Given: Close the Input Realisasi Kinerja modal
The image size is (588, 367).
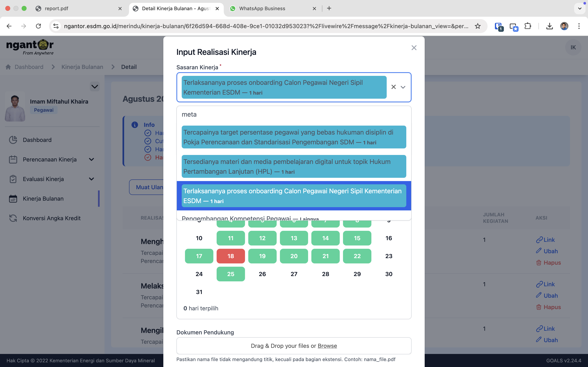Looking at the screenshot, I should [x=414, y=48].
